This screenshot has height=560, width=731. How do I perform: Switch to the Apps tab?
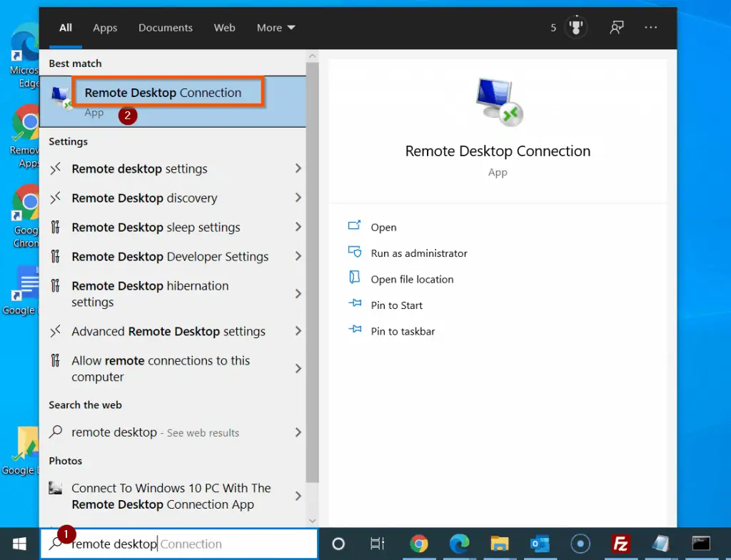(105, 28)
